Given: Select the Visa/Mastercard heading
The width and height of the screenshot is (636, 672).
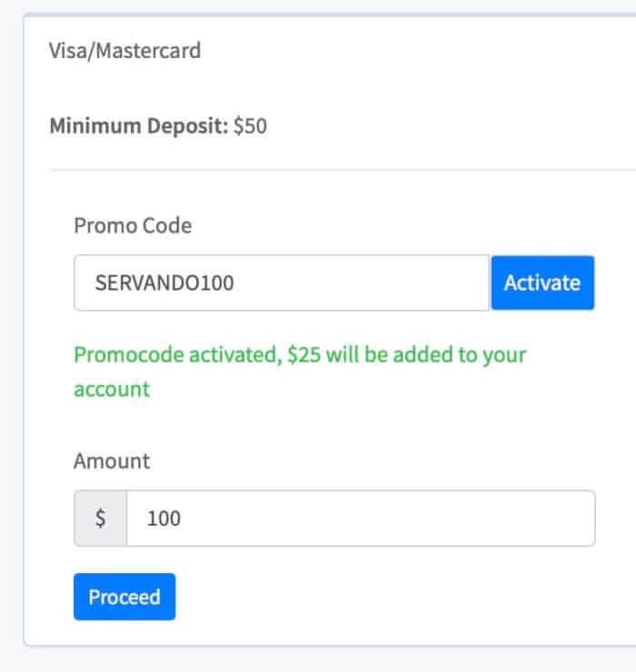Looking at the screenshot, I should click(124, 51).
